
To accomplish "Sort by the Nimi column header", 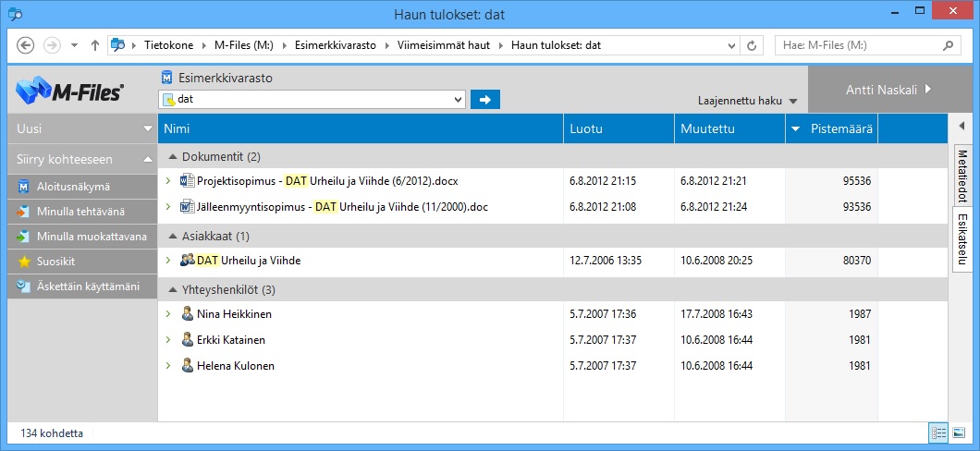I will pyautogui.click(x=361, y=128).
